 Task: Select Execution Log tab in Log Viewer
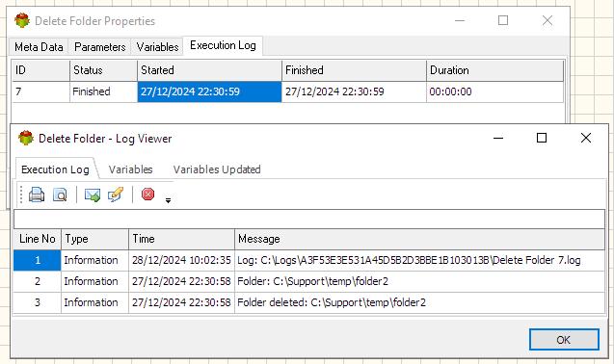click(55, 169)
